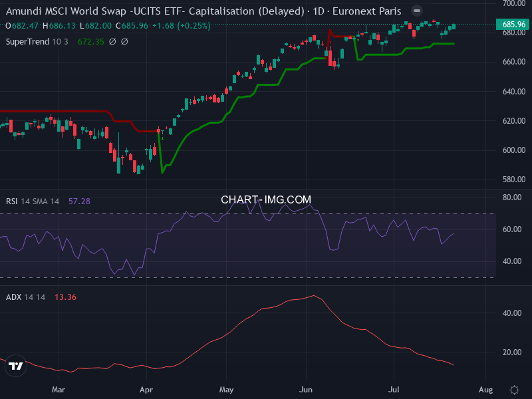Click the RSI axis label 40.00
This screenshot has width=532, height=399.
tap(512, 261)
